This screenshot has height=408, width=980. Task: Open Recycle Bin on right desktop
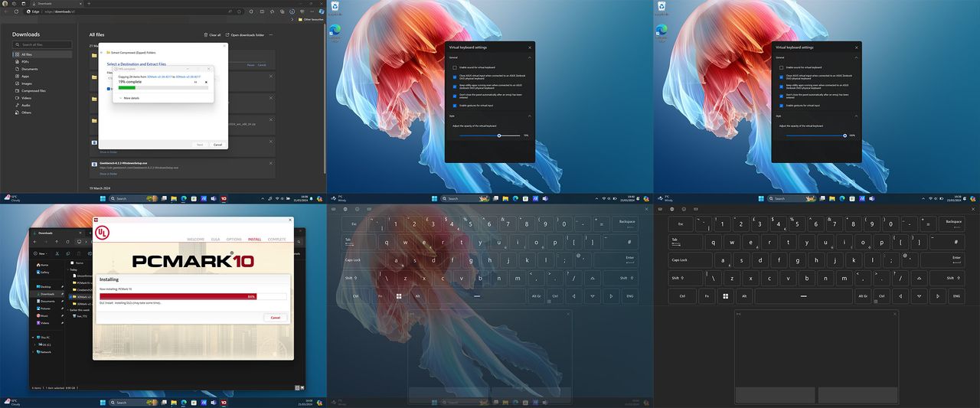click(661, 8)
